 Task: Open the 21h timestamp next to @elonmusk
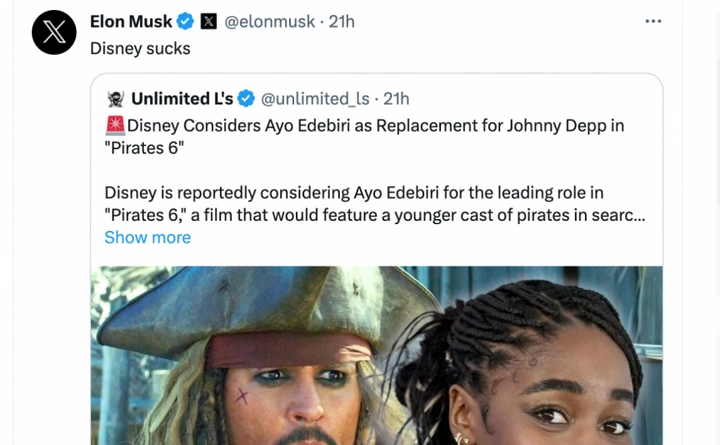click(342, 21)
